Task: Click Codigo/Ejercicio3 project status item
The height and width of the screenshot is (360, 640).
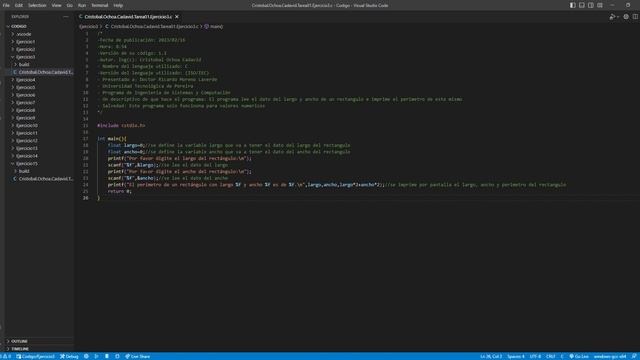Action: [36, 356]
